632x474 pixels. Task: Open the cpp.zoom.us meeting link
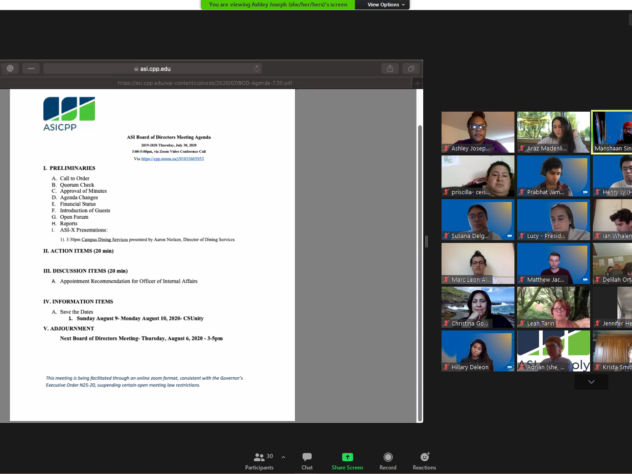pyautogui.click(x=172, y=159)
